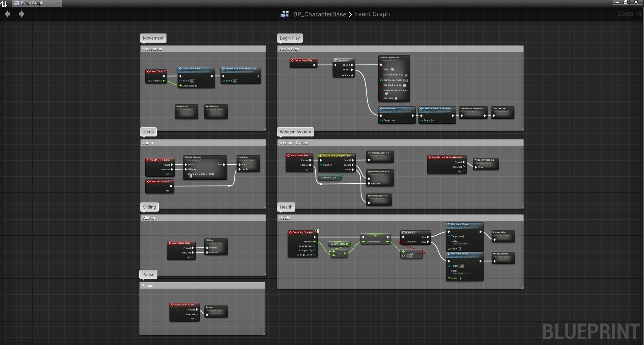Click the Unreal Engine logo icon
This screenshot has width=644, height=345.
(x=4, y=3)
